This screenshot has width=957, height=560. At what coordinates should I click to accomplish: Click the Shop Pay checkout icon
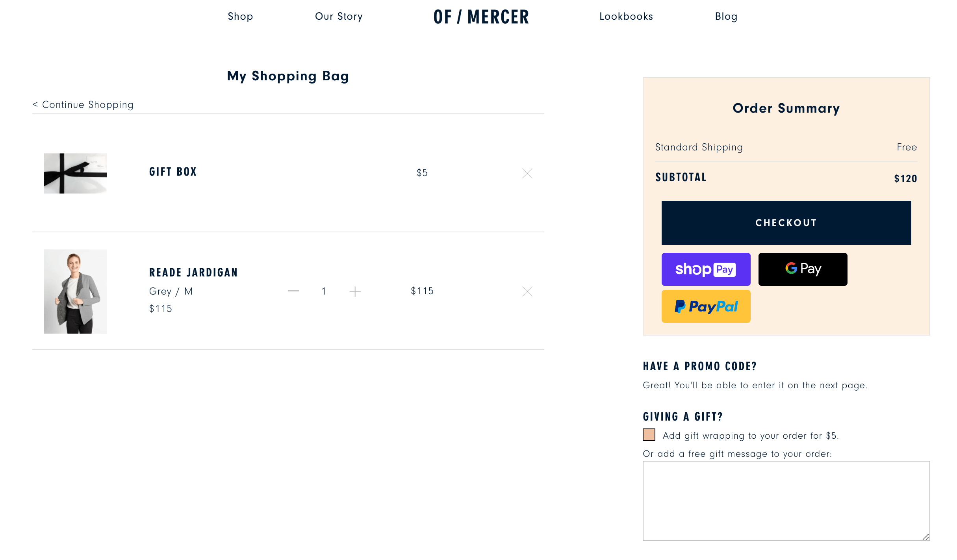(x=706, y=269)
